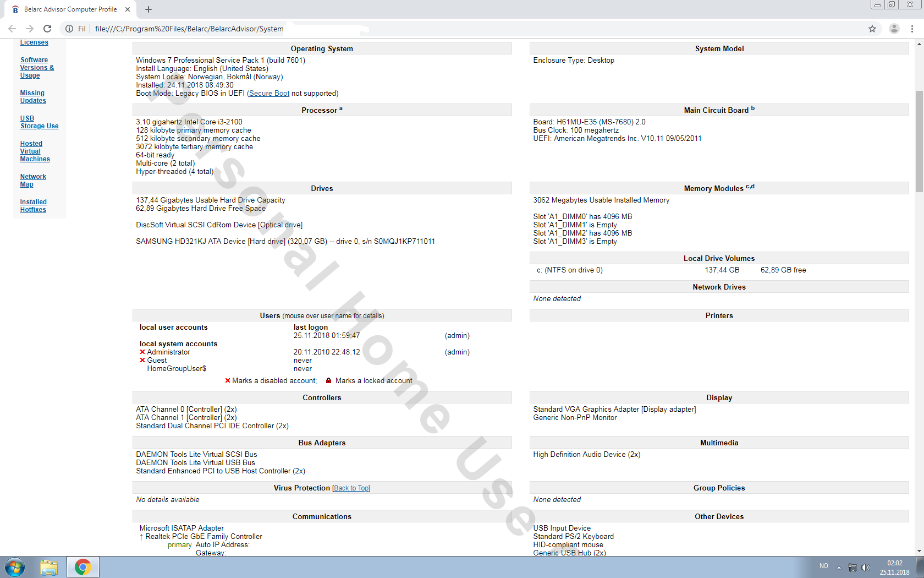This screenshot has height=578, width=924.
Task: View site information icon in address bar
Action: click(x=69, y=29)
